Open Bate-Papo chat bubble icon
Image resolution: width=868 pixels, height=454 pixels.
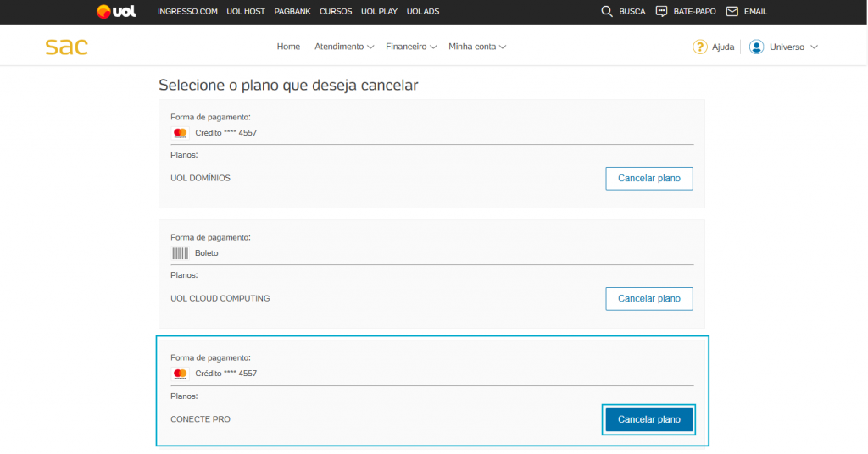click(x=661, y=12)
